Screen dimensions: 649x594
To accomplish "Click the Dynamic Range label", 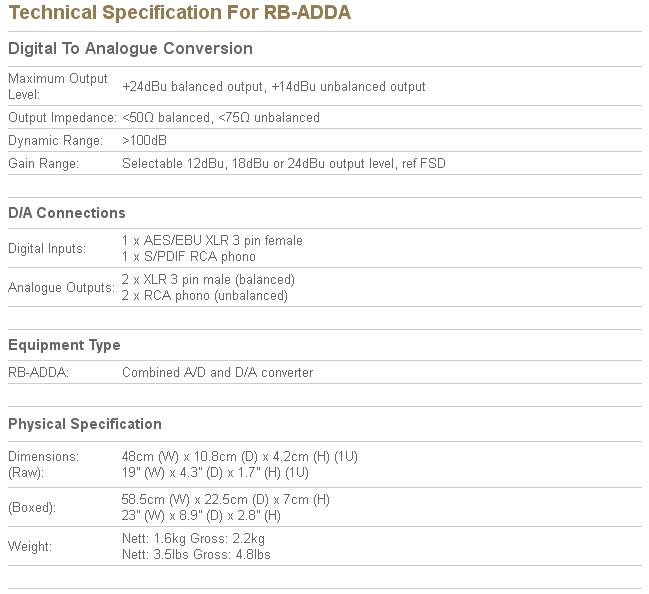I will click(56, 140).
